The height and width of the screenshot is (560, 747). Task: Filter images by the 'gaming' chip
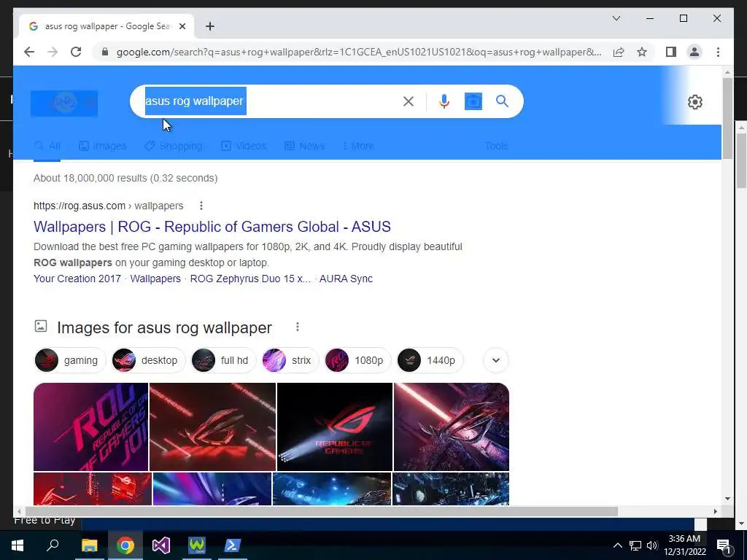point(69,360)
